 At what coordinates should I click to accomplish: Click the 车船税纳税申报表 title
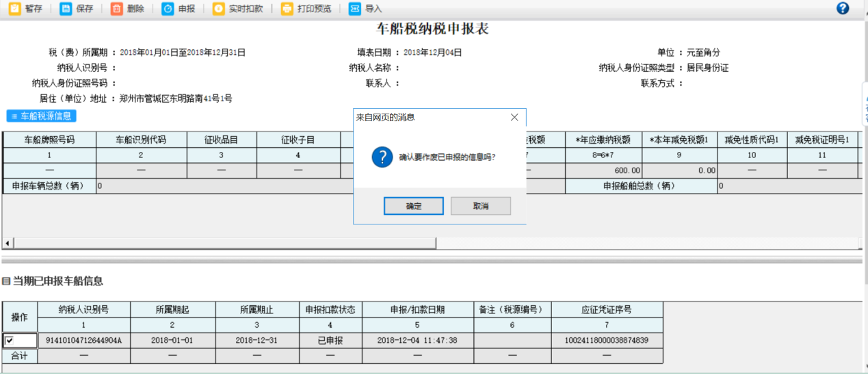tap(433, 29)
